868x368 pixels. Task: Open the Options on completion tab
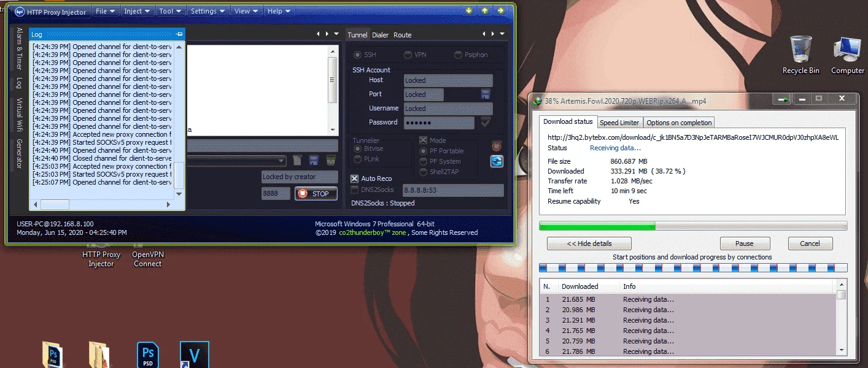[679, 123]
